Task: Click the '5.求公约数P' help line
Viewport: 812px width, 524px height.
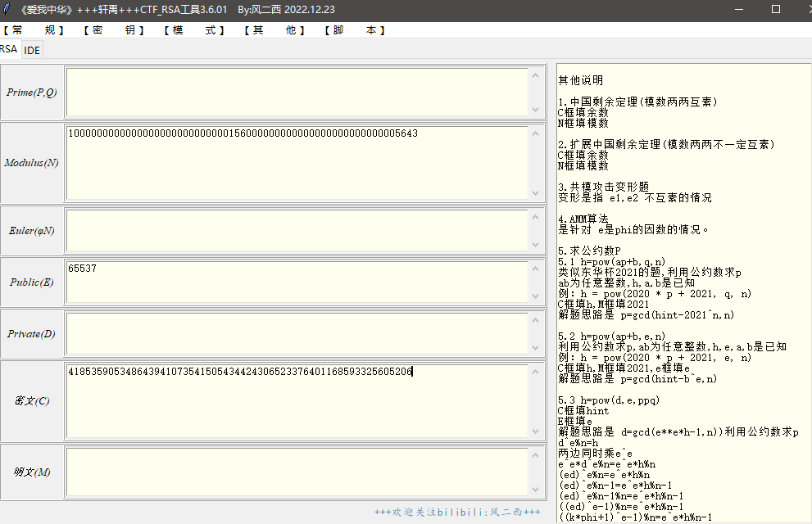Action: (589, 251)
